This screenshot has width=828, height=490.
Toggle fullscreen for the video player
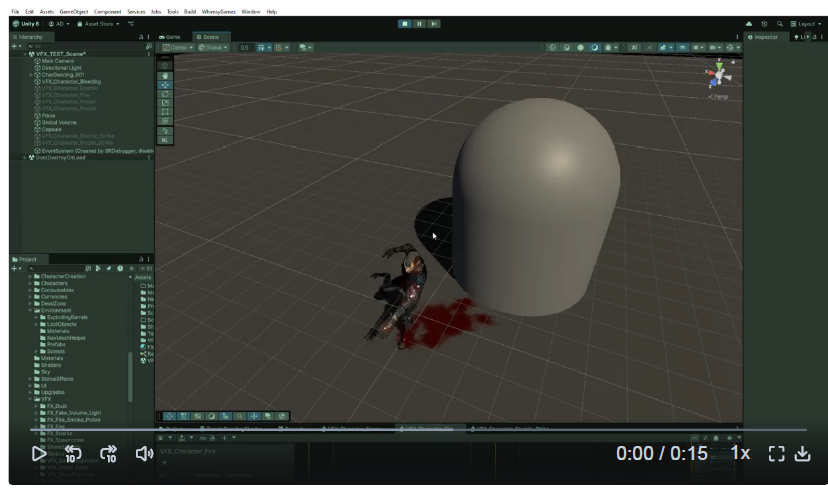[x=776, y=454]
